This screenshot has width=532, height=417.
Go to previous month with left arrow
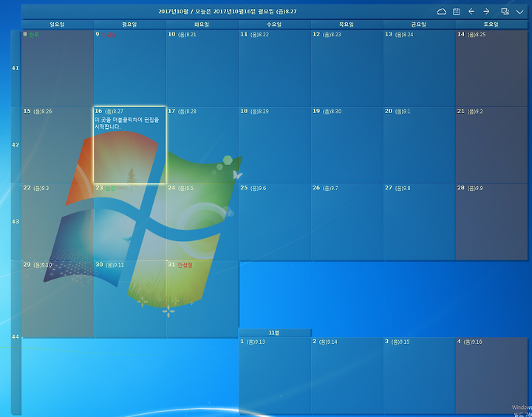(x=471, y=12)
